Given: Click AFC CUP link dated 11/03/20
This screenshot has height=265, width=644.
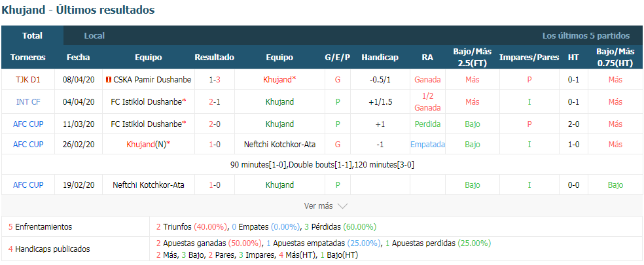Looking at the screenshot, I should 28,124.
